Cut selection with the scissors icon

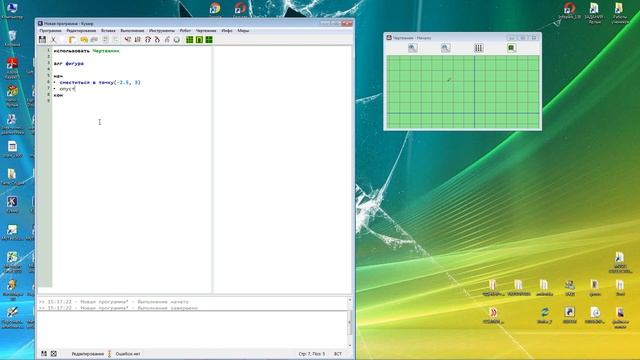[x=53, y=40]
